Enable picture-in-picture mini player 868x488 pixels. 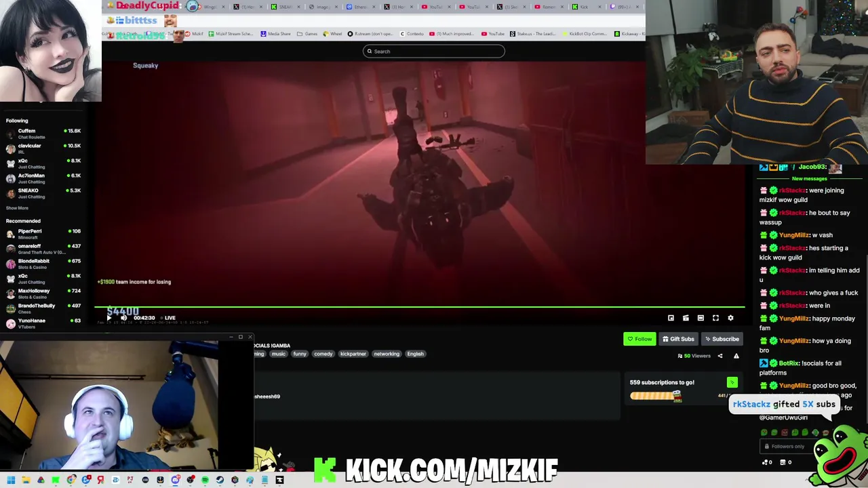671,318
